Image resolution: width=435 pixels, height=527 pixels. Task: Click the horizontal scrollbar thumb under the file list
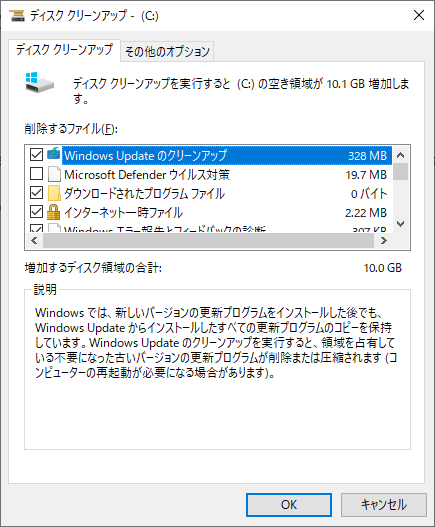(x=208, y=241)
